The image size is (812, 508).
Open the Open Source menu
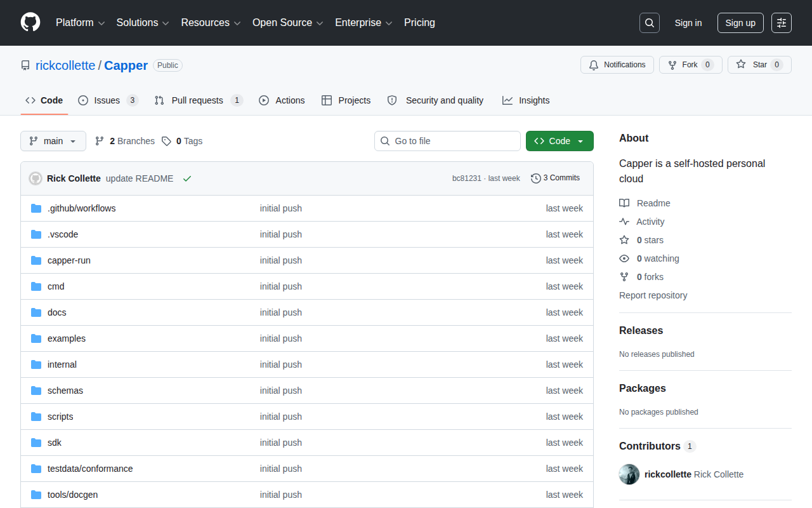(288, 23)
